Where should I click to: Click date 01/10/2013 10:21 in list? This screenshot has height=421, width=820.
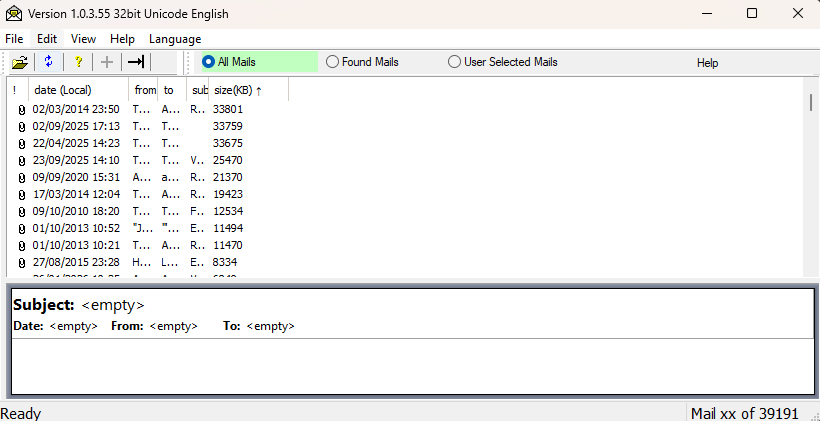pos(76,245)
